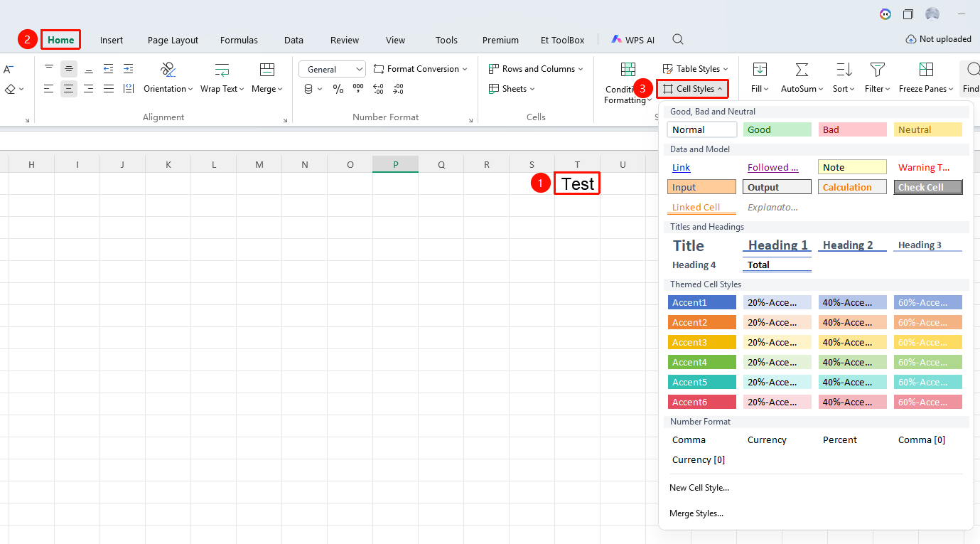
Task: Apply the Heading 1 cell style
Action: tap(777, 245)
